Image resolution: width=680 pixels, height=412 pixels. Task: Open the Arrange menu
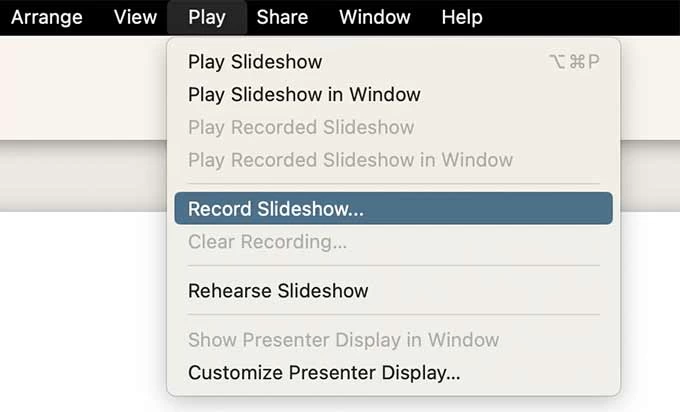click(46, 17)
